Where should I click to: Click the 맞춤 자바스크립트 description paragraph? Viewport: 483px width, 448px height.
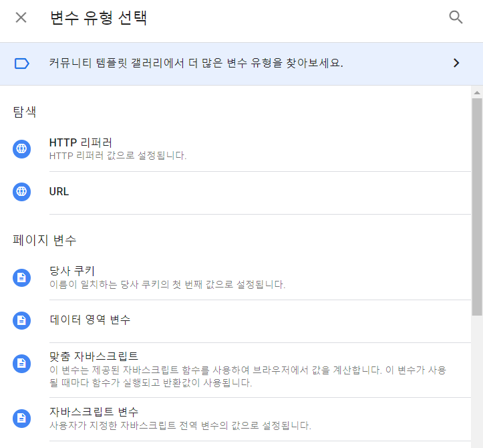tap(248, 376)
